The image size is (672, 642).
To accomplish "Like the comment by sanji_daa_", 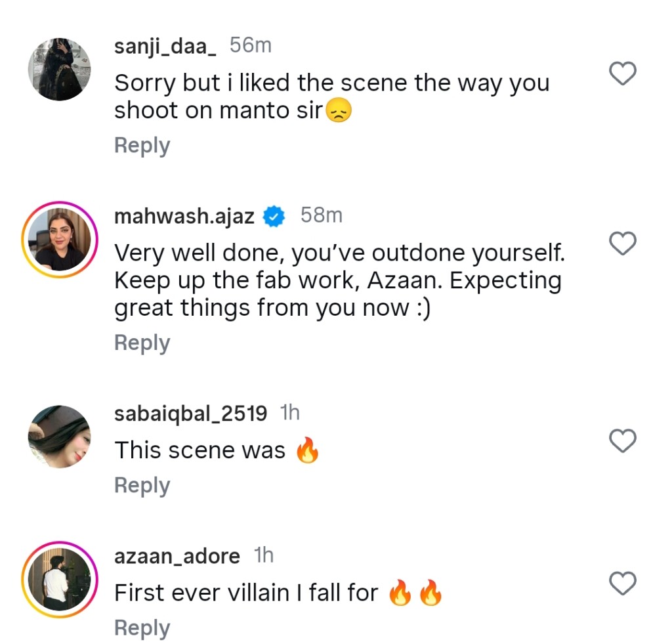I will [x=623, y=74].
